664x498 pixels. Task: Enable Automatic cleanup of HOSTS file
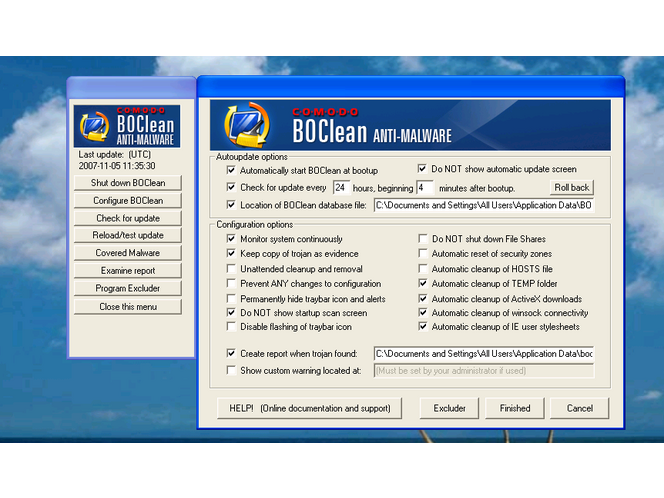click(423, 268)
